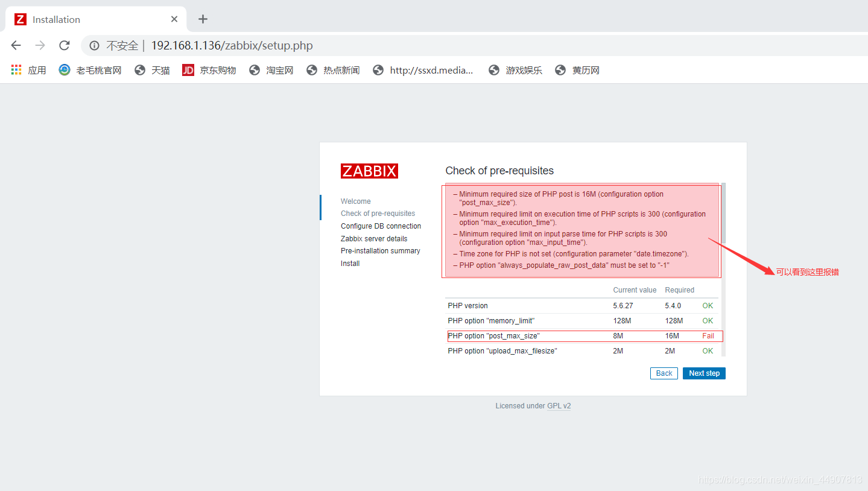Select the Configure DB connection step

click(x=381, y=226)
